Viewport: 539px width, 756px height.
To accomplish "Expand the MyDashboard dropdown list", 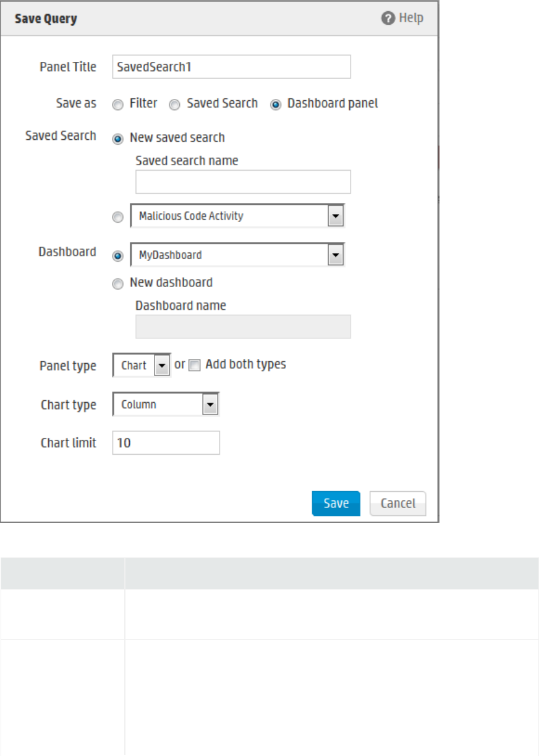I will (334, 254).
